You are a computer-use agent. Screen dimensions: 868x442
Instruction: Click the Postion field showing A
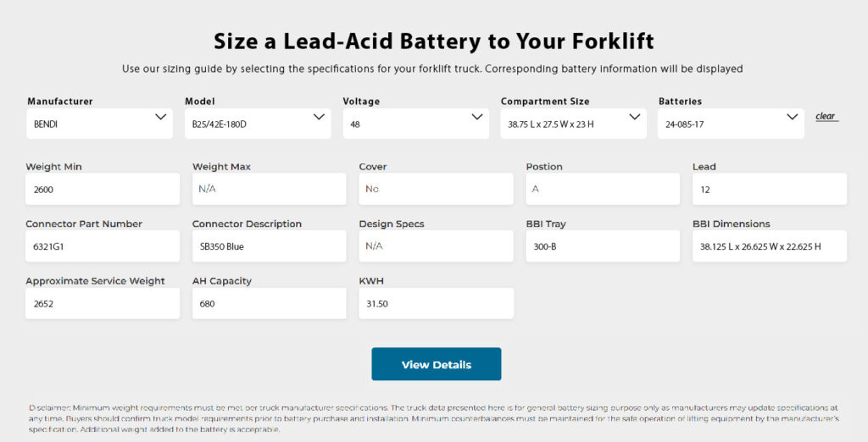click(x=602, y=190)
